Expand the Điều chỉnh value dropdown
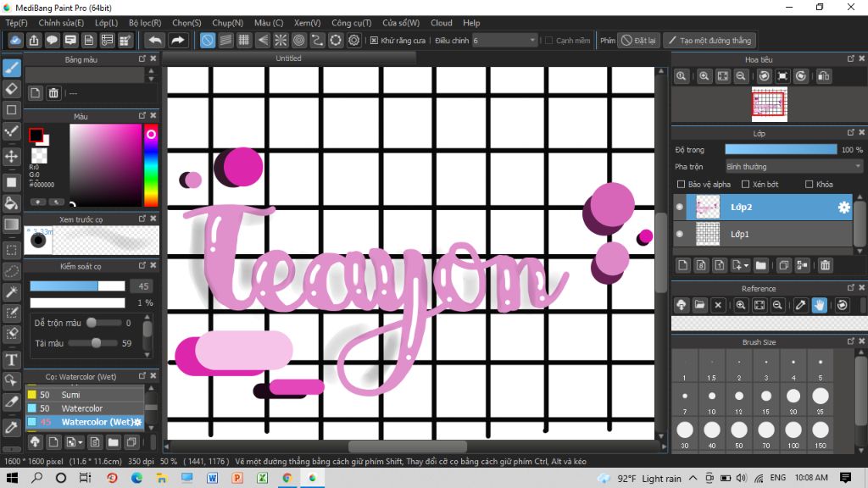 click(532, 41)
